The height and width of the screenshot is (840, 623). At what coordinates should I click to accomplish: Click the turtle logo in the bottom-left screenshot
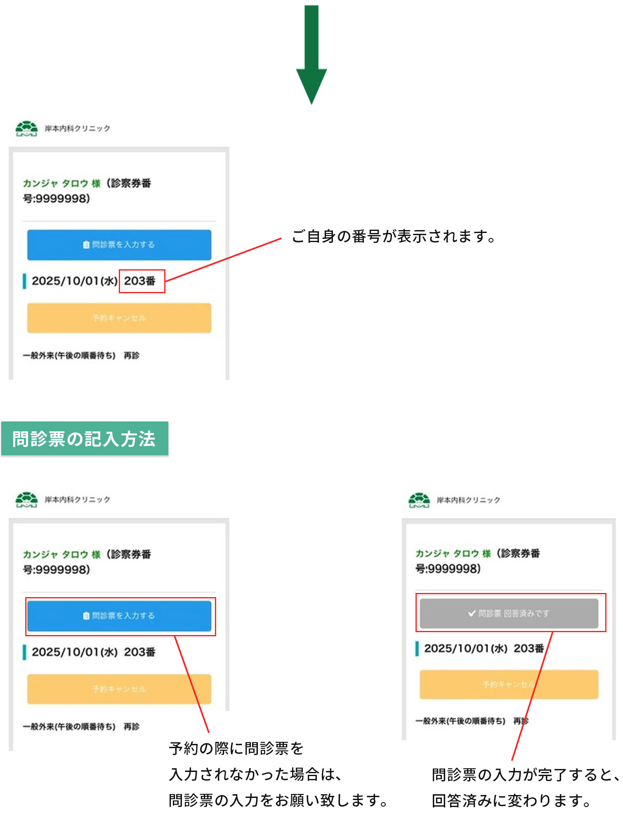[26, 500]
